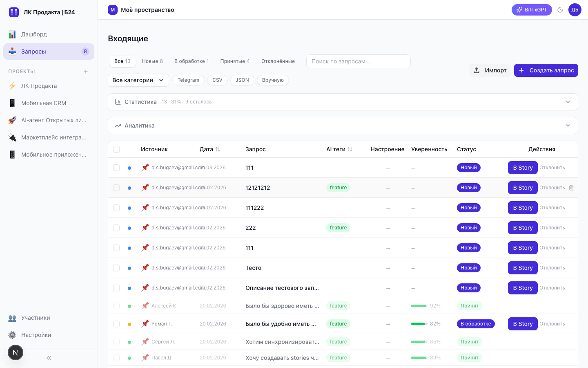Collapse the sidebar with the double chevron
Viewport: 588px width, 368px height.
pos(49,358)
